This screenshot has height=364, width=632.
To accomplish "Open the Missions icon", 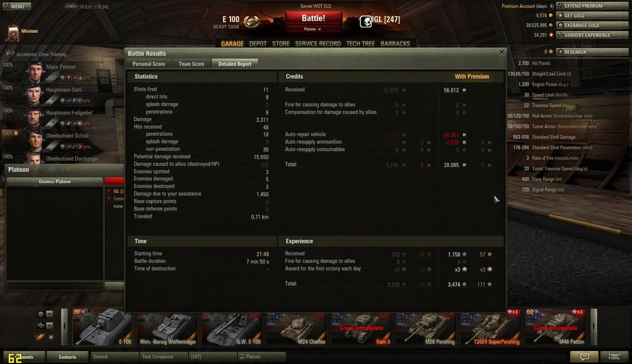I will 13,33.
